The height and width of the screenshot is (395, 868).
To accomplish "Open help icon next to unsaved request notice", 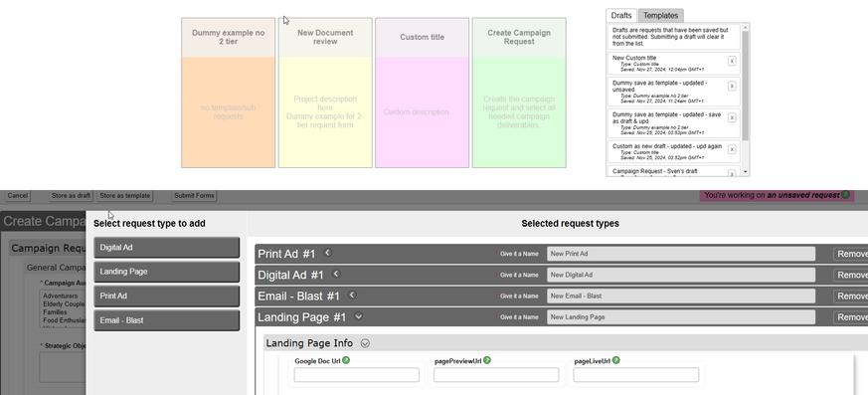I will tap(845, 194).
